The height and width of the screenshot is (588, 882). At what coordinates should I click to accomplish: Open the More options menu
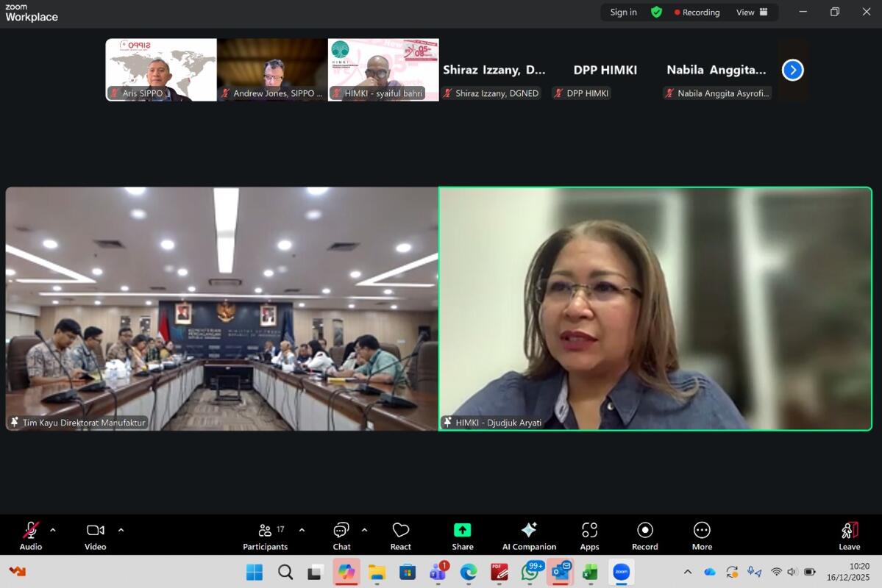coord(702,536)
